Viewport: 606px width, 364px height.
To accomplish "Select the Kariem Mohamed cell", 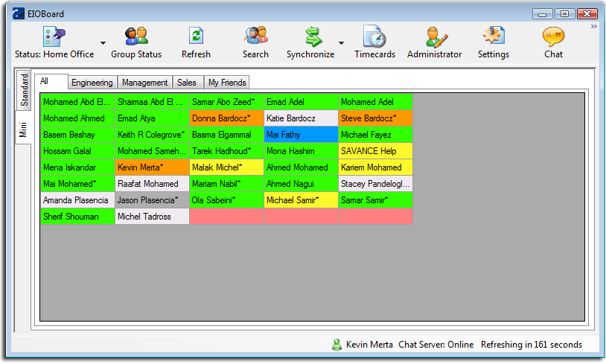I will (375, 167).
